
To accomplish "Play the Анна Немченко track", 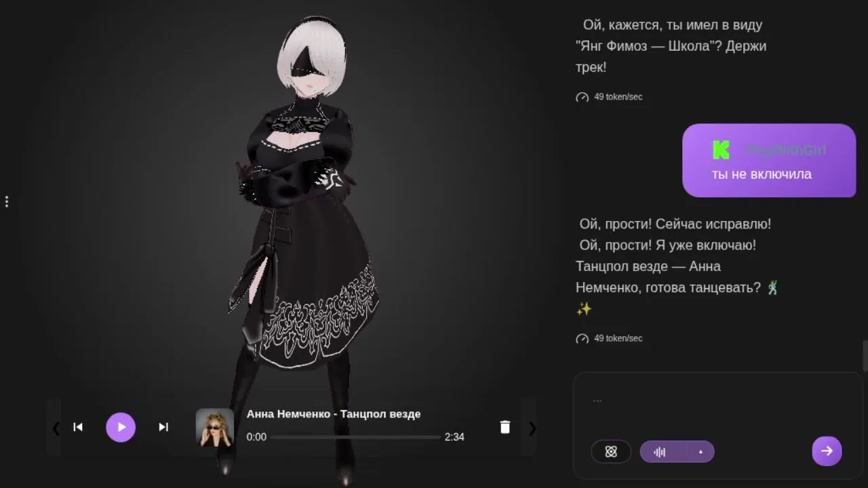I will [x=121, y=427].
